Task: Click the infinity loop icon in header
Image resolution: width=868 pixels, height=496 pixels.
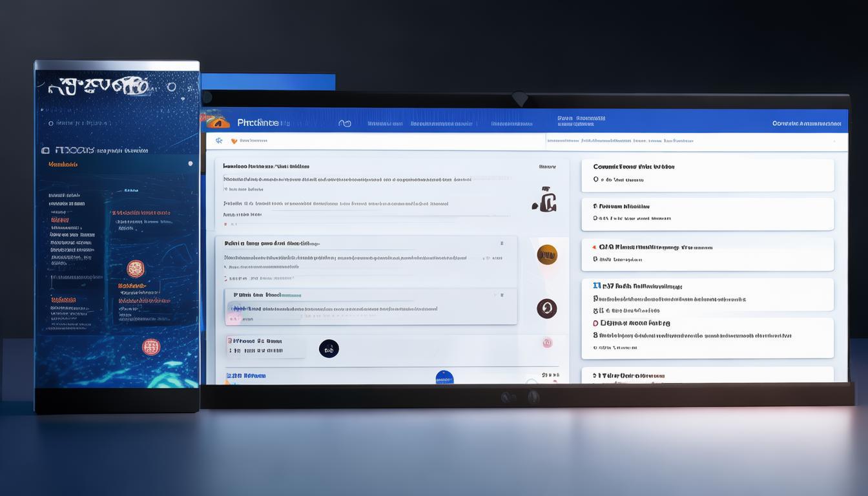Action: (345, 123)
